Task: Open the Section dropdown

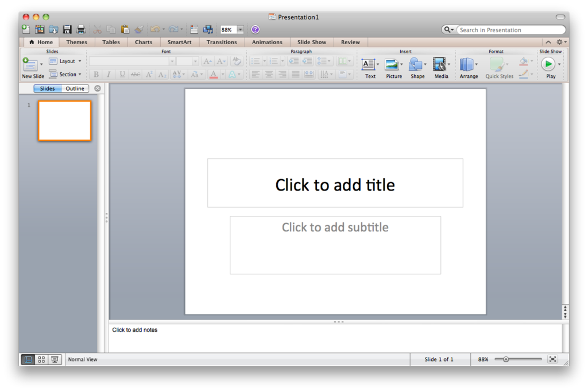Action: point(65,74)
